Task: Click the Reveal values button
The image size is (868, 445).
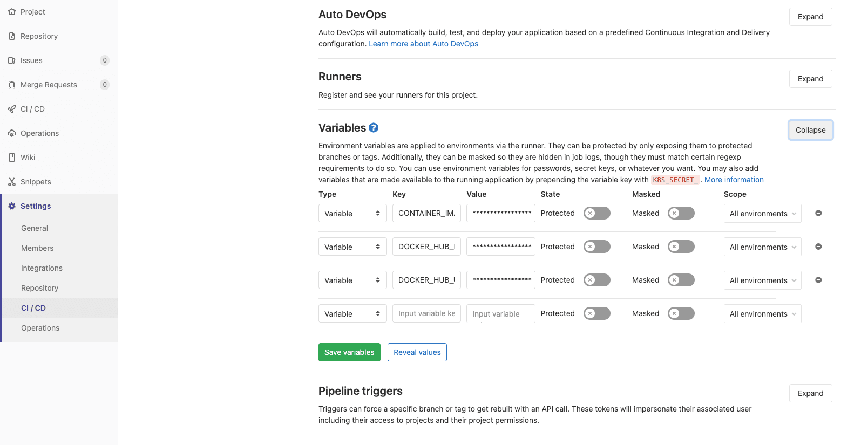Action: point(417,352)
